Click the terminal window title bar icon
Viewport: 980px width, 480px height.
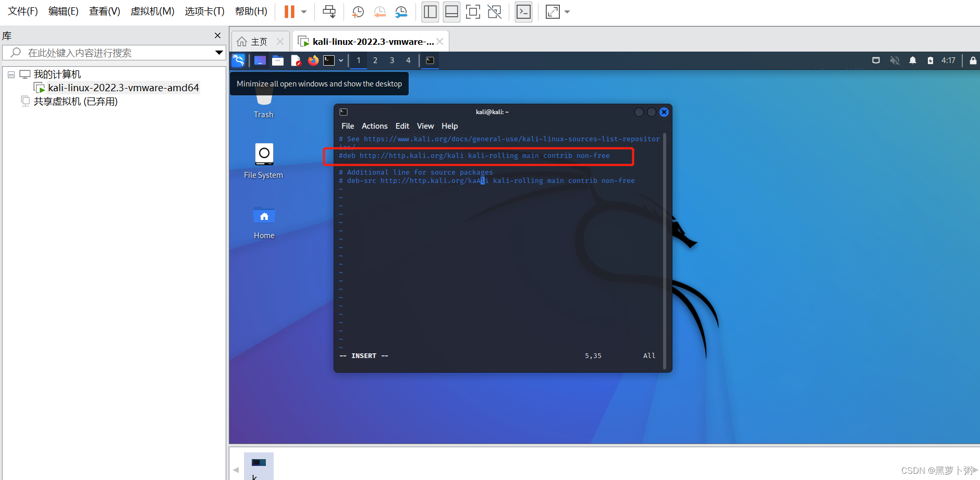pos(344,112)
